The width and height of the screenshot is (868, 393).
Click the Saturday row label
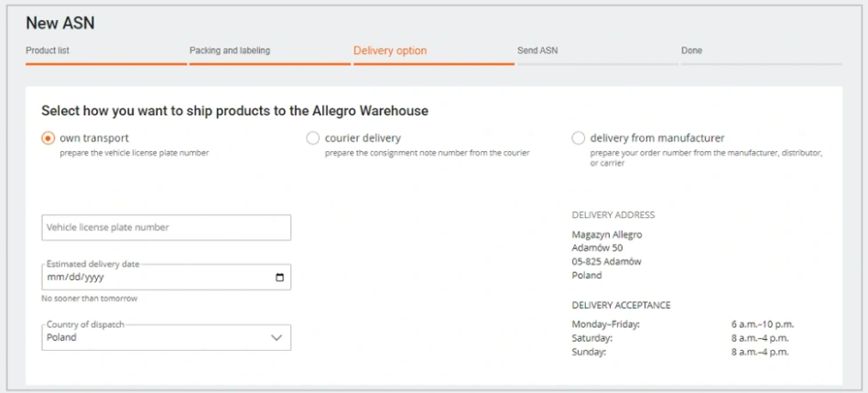(x=591, y=338)
